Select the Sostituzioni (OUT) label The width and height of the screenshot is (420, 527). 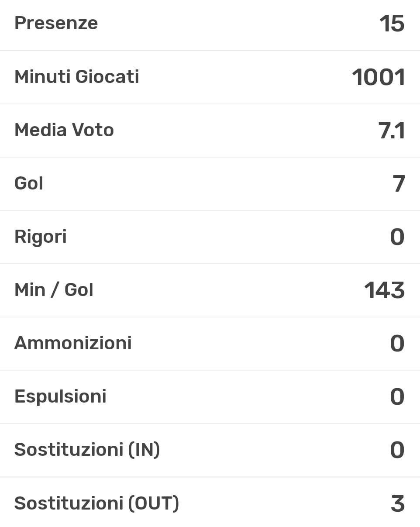(x=96, y=503)
